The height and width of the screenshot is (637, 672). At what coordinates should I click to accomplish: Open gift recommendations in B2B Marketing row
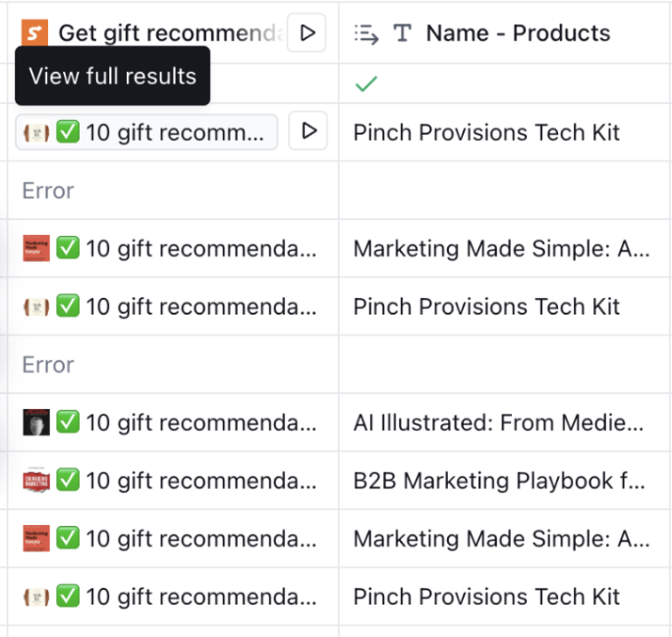click(173, 481)
